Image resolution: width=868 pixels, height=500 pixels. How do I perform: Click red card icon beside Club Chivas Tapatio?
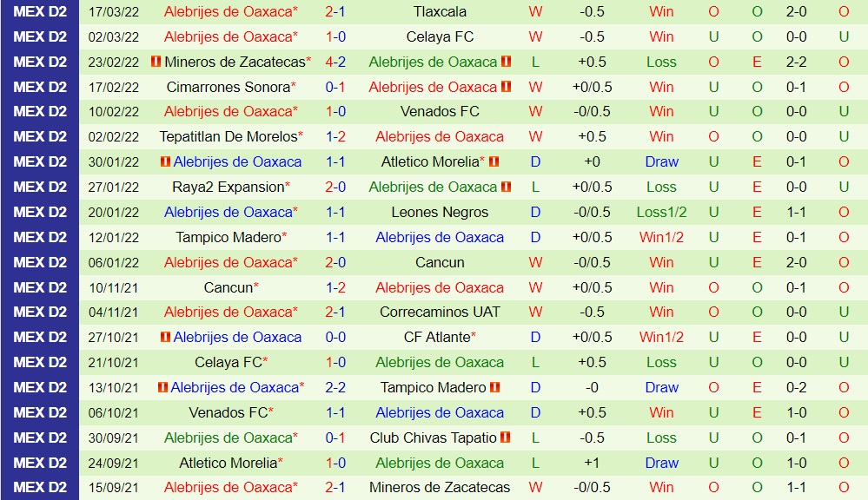(505, 437)
